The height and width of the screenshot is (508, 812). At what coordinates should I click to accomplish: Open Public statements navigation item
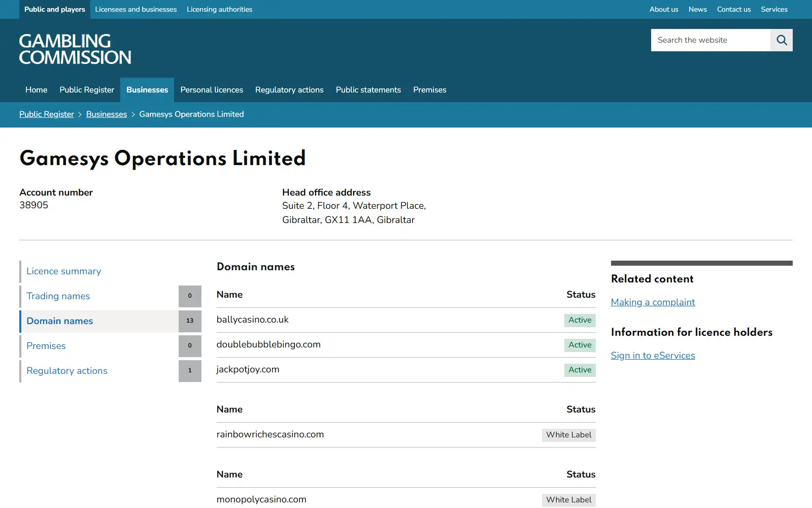[368, 90]
